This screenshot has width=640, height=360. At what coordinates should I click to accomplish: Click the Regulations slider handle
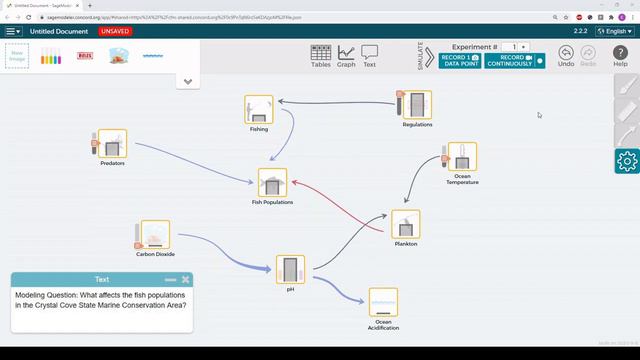400,94
